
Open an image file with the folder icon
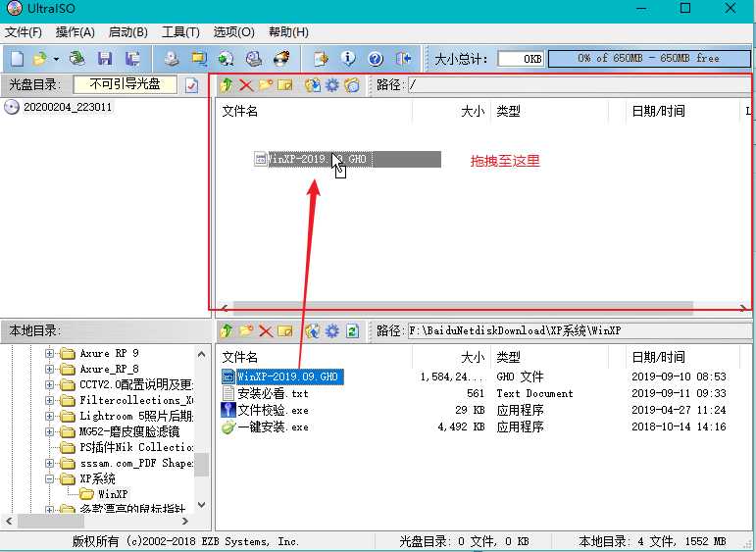pyautogui.click(x=40, y=59)
